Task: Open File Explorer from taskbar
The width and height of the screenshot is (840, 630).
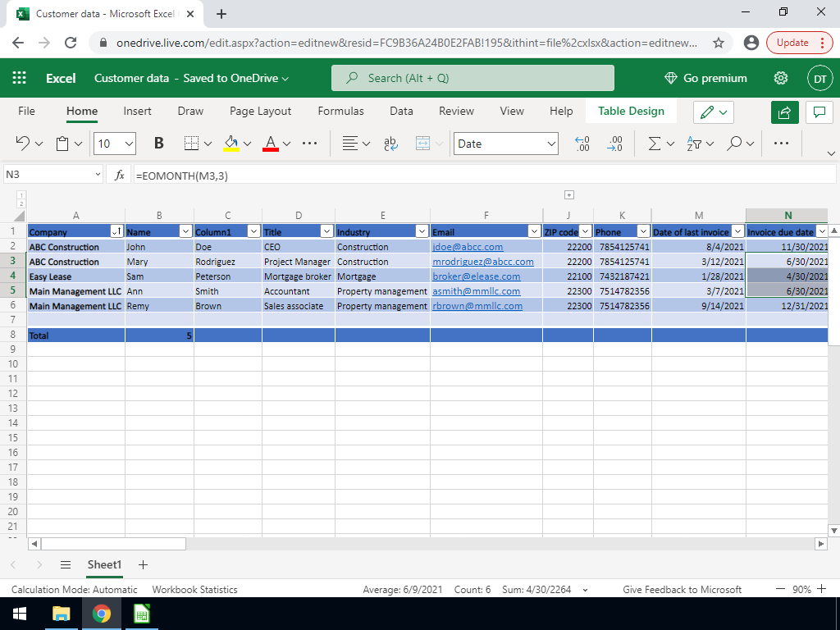Action: click(x=61, y=614)
